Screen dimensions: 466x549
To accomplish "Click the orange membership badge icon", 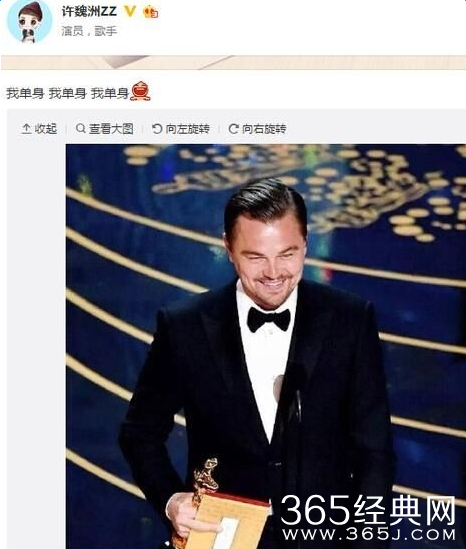I will (x=151, y=12).
